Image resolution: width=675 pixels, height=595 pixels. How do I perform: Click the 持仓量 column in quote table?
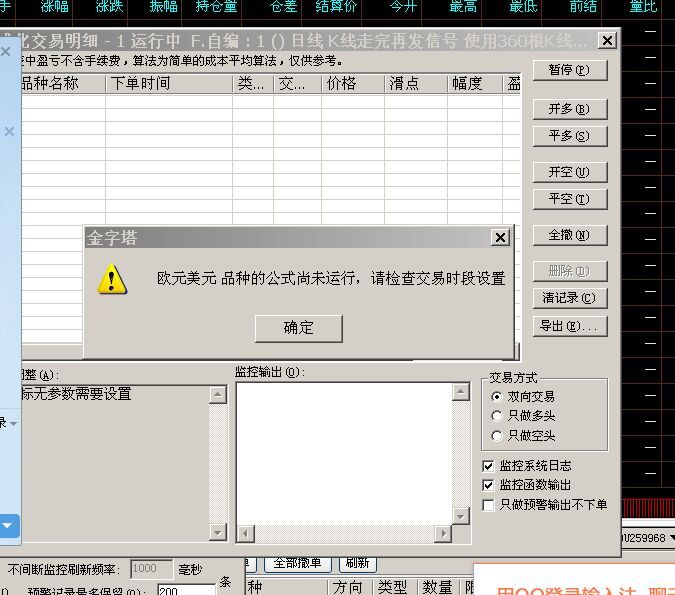[216, 6]
